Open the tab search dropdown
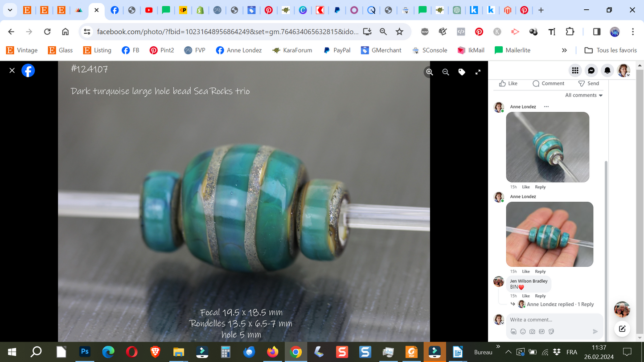The height and width of the screenshot is (362, 644). tap(10, 10)
